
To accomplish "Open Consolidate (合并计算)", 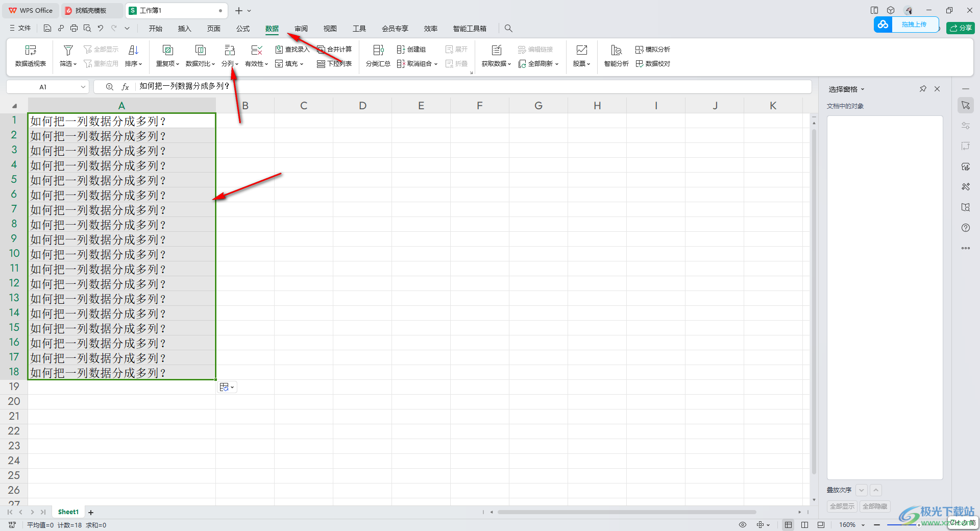I will pyautogui.click(x=334, y=49).
